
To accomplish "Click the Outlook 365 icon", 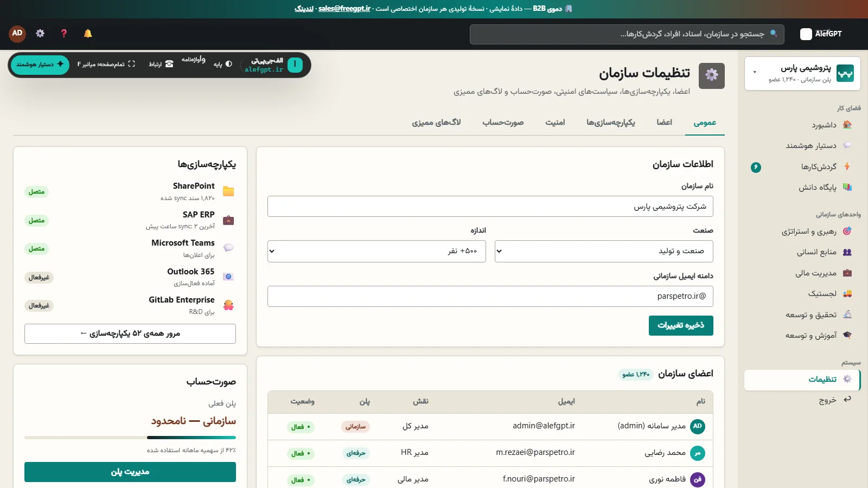I will tap(228, 277).
